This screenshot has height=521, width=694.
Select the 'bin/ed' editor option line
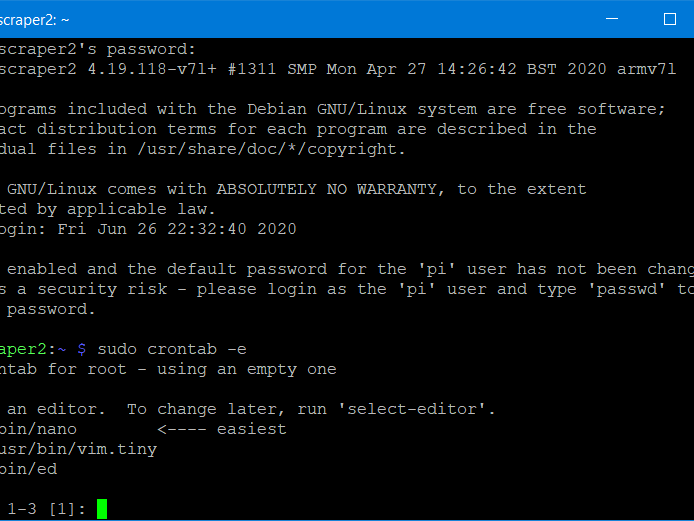point(29,469)
